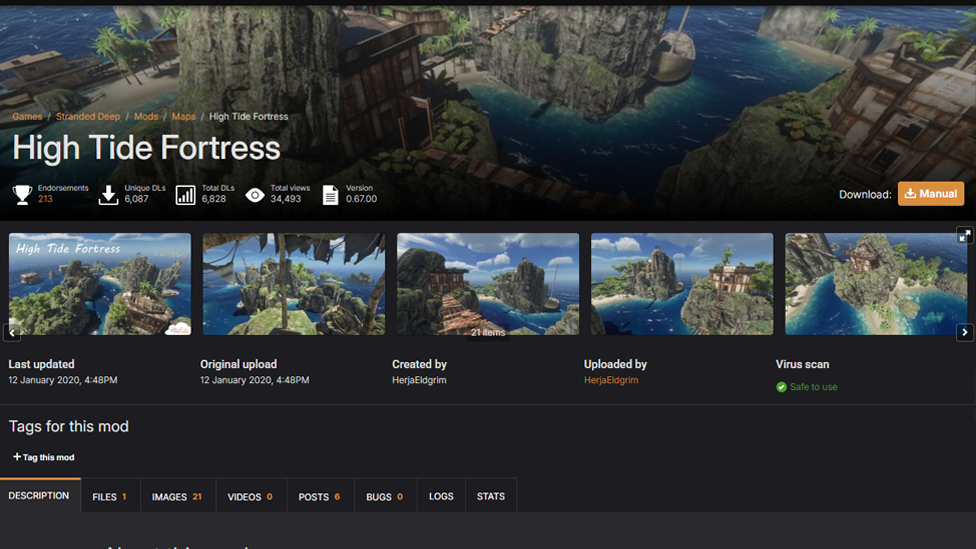Switch to the Stats tab
Viewport: 976px width, 549px height.
click(491, 496)
